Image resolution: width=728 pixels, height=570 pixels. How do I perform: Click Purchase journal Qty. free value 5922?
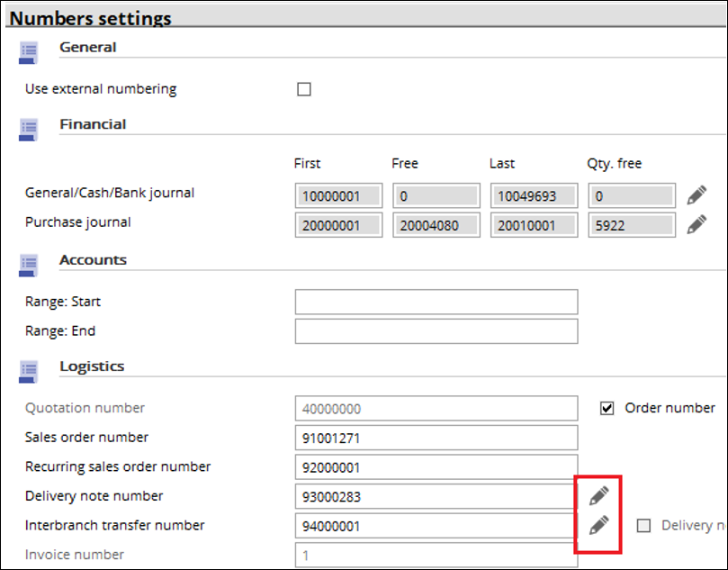(x=632, y=225)
